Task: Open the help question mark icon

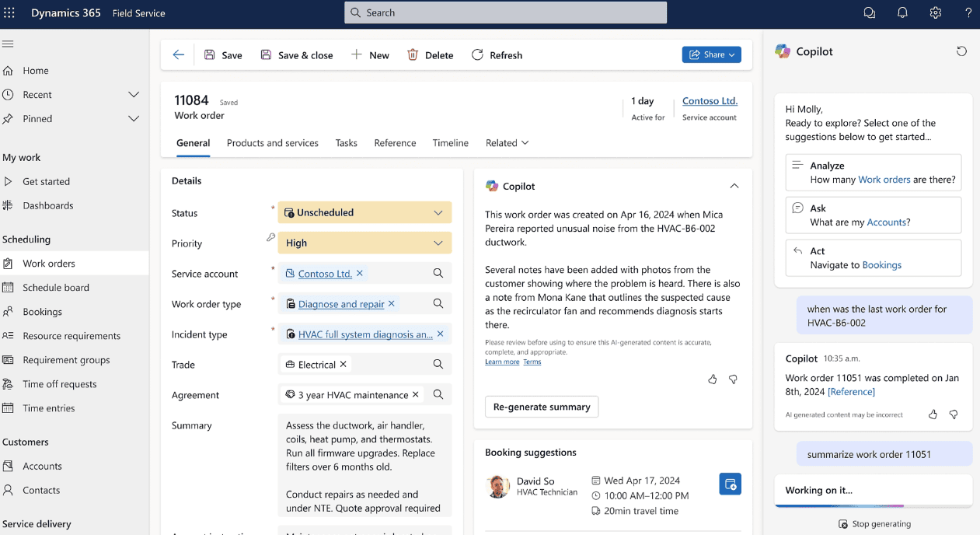Action: [968, 13]
